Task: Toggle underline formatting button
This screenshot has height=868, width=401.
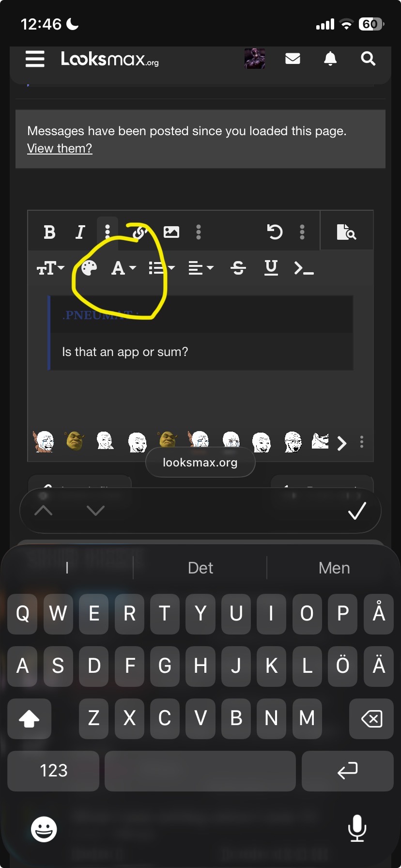Action: coord(271,267)
